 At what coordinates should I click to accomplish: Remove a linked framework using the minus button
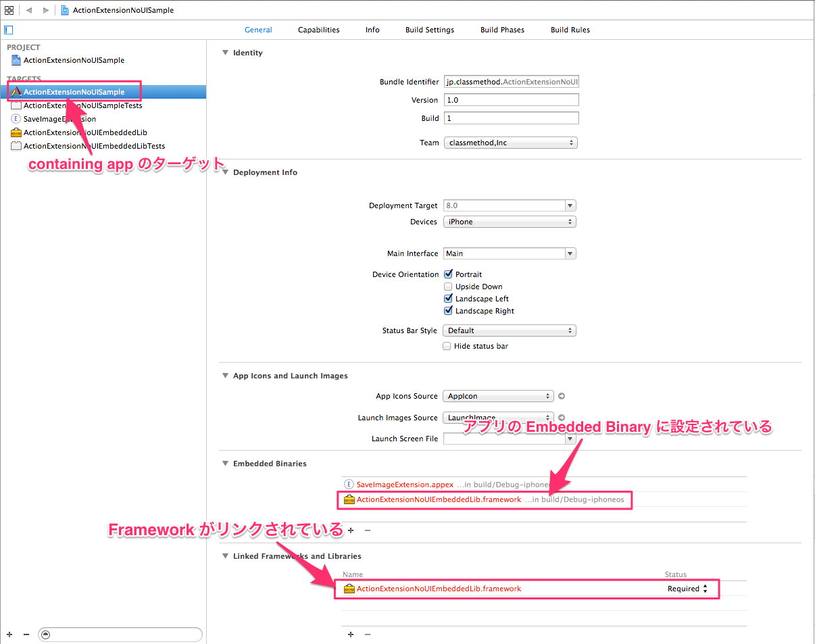pos(368,634)
